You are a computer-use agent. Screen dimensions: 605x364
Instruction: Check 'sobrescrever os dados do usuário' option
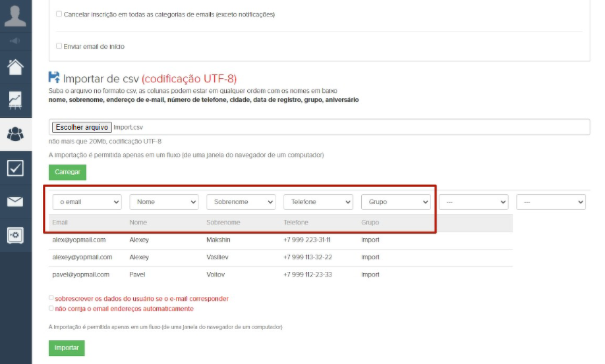tap(52, 298)
